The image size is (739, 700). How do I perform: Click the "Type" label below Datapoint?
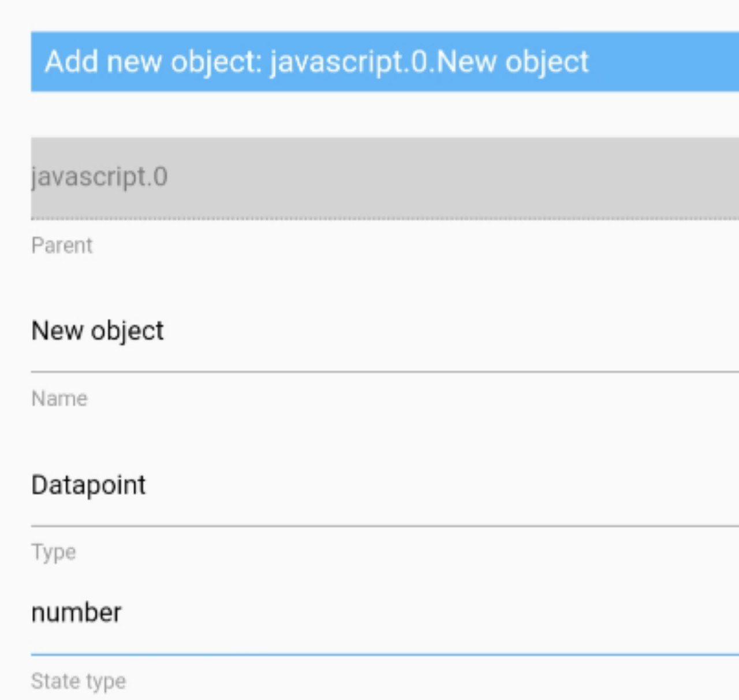(54, 553)
